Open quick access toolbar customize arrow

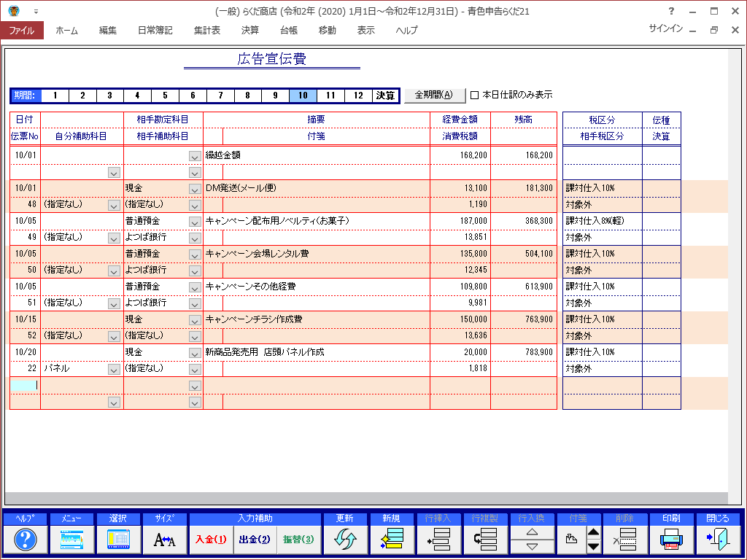point(36,11)
